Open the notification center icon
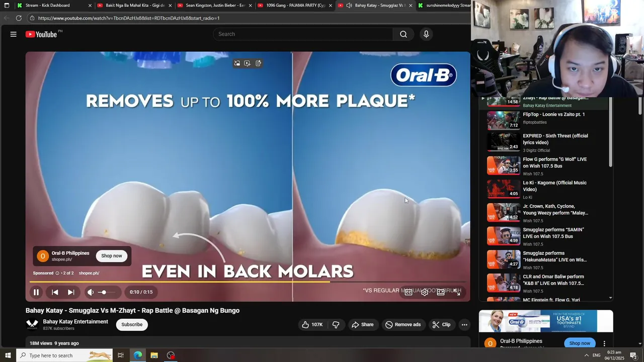This screenshot has height=362, width=644. tap(633, 355)
